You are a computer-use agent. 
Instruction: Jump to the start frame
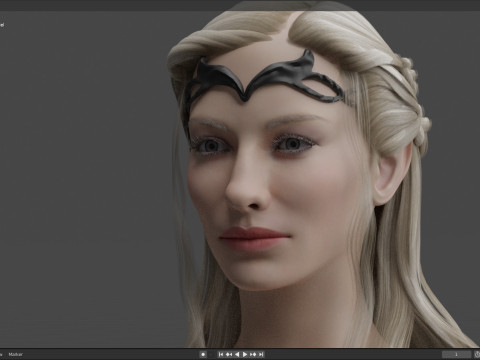click(x=221, y=354)
